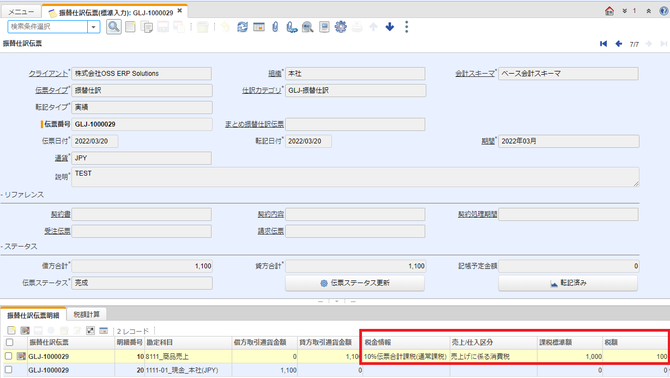Open the chat attachment icon beside the paperclip

[291, 27]
